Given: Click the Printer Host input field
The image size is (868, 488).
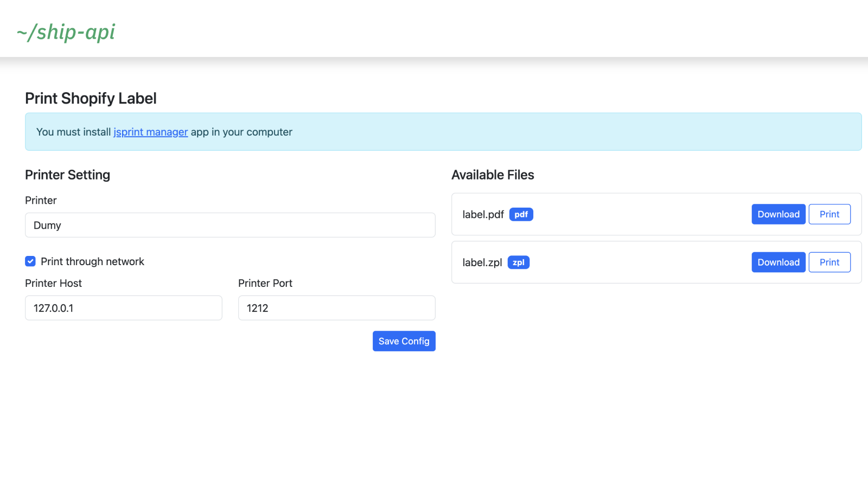Looking at the screenshot, I should click(124, 308).
